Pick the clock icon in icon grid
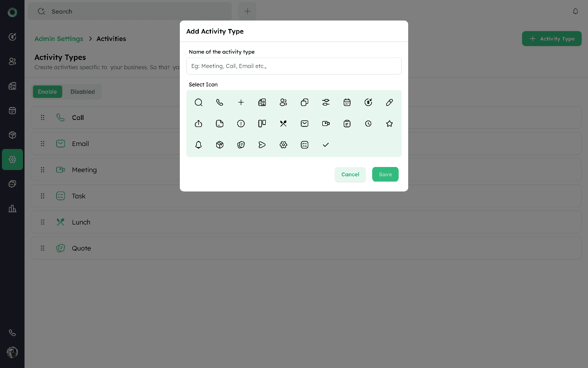Screen dimensions: 588x368 coord(368,123)
